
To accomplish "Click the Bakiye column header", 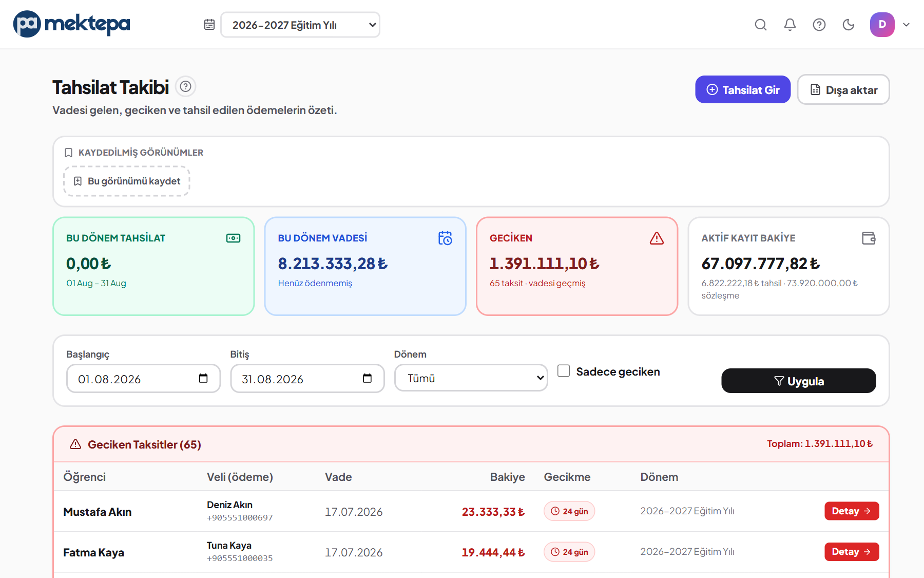I will (507, 477).
